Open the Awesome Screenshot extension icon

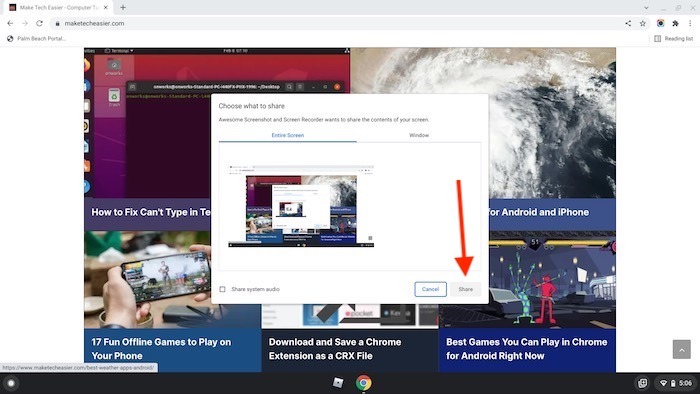[x=660, y=23]
